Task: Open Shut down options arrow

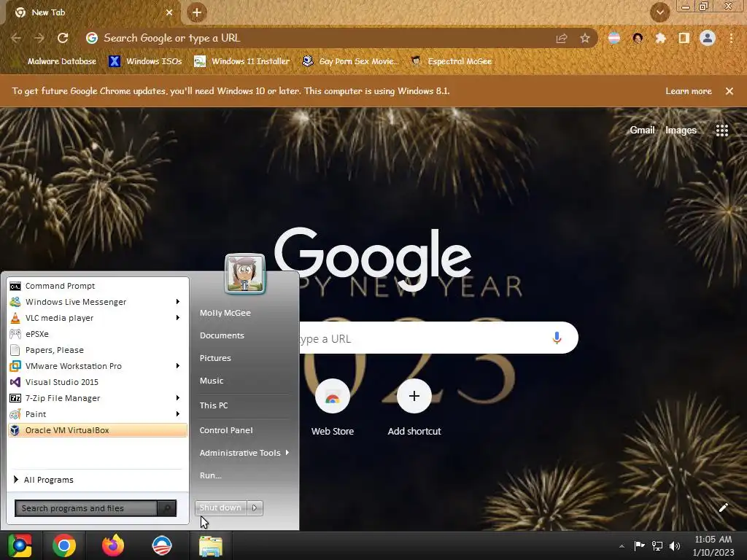Action: click(255, 508)
